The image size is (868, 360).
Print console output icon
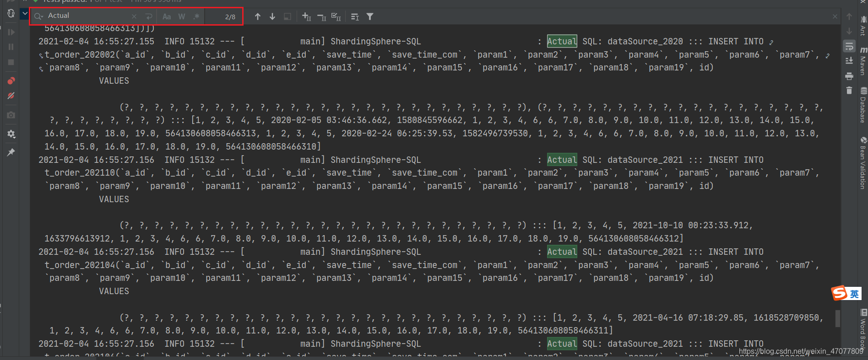[849, 76]
